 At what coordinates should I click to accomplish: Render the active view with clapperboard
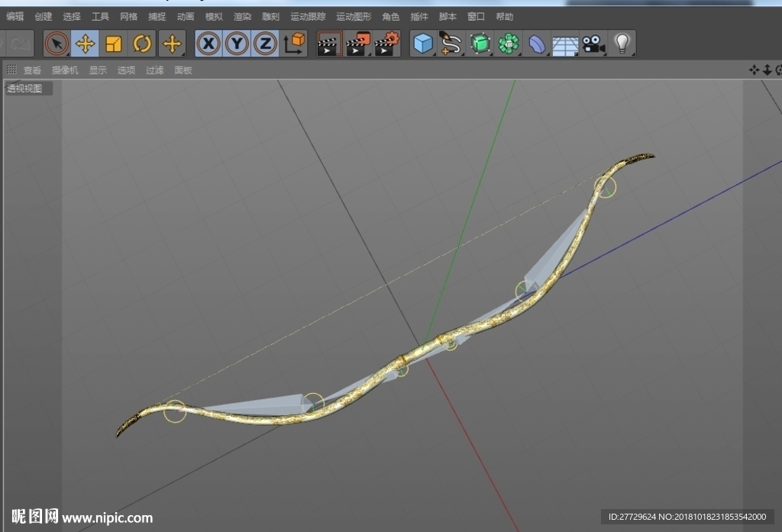pyautogui.click(x=329, y=44)
